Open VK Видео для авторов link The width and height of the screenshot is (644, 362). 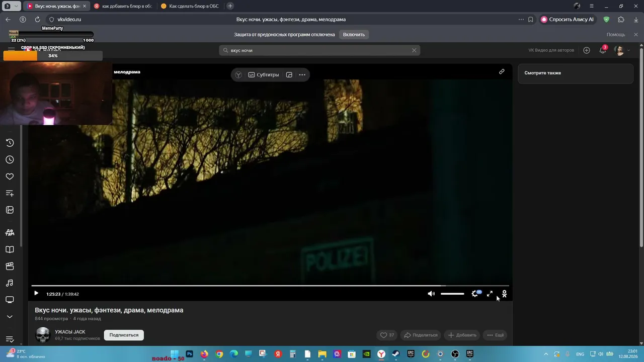coord(551,50)
